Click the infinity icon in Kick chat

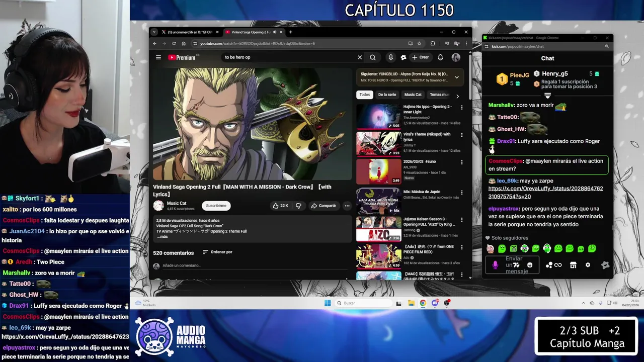558,265
